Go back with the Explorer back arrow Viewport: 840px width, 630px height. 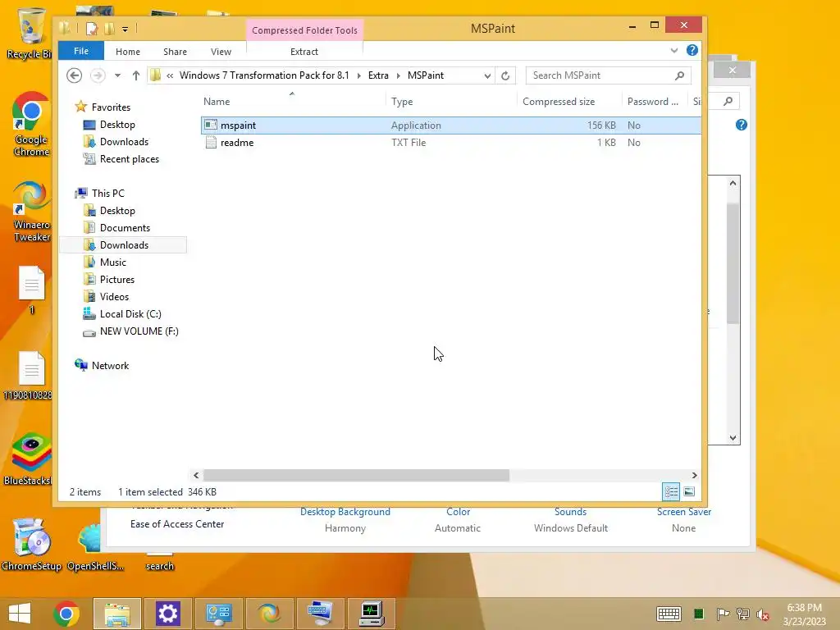[x=75, y=75]
